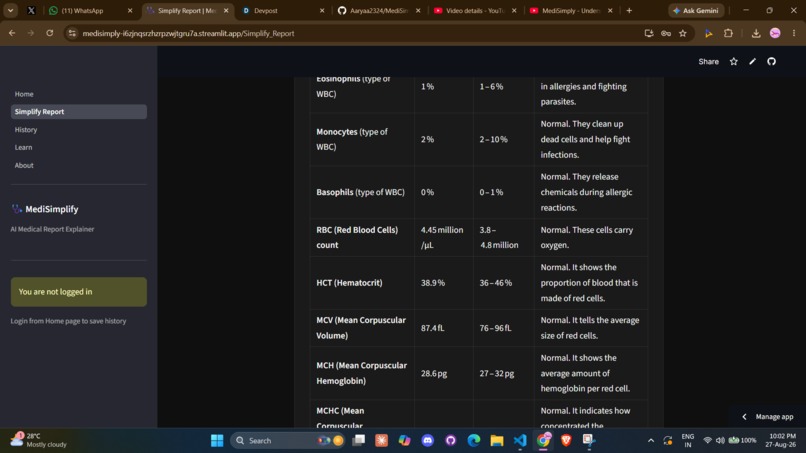This screenshot has width=806, height=453.
Task: Close the Devpost tab
Action: coord(322,10)
